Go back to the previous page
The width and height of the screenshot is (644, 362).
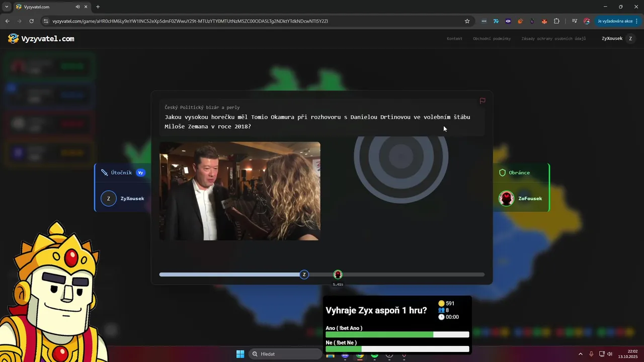click(7, 21)
